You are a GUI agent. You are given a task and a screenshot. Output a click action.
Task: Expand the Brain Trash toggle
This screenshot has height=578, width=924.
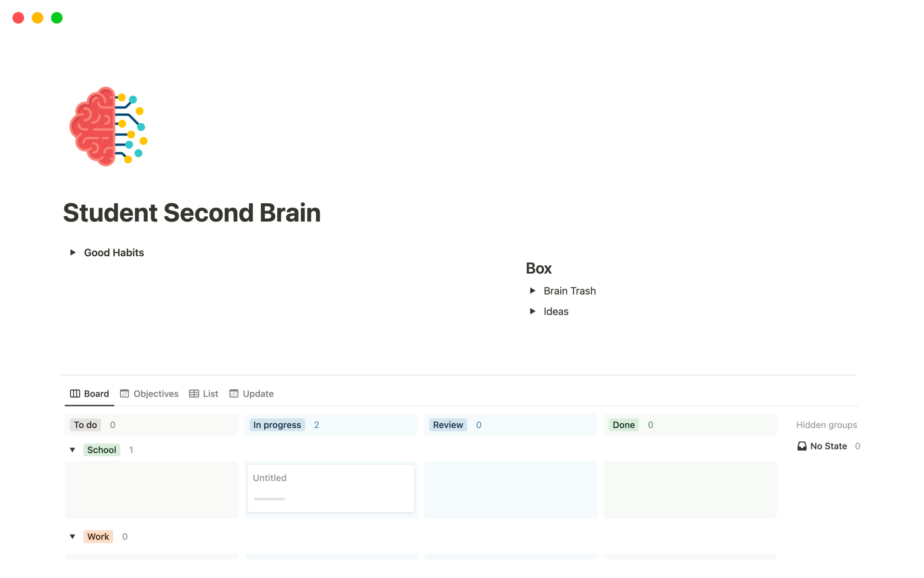pos(533,290)
